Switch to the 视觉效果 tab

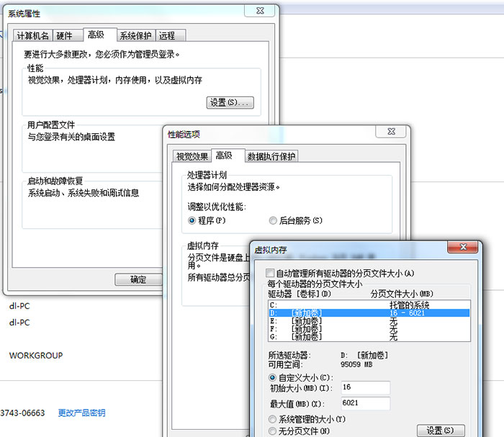[x=192, y=157]
